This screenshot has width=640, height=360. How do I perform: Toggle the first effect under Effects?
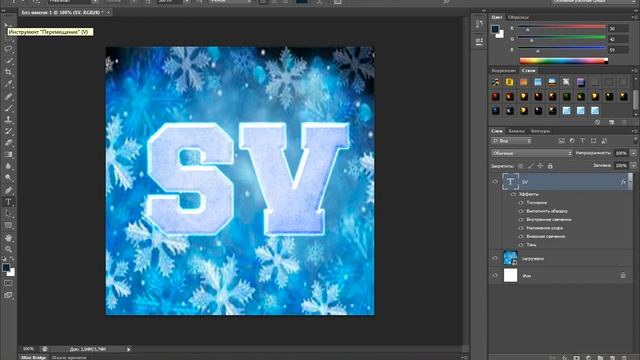(521, 203)
